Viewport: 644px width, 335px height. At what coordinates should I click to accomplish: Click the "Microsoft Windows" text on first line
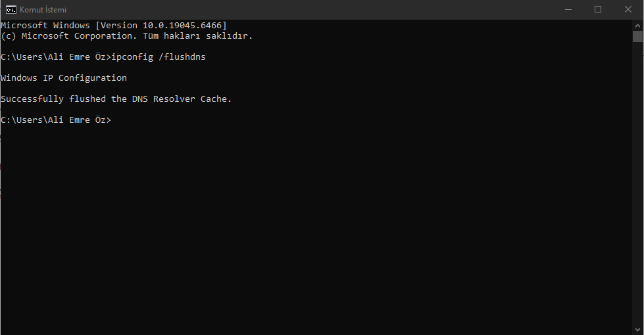[45, 25]
